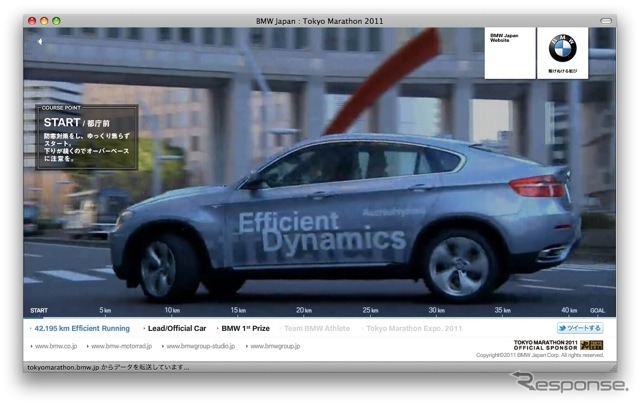Click the red close window button
640x404 pixels.
32,21
